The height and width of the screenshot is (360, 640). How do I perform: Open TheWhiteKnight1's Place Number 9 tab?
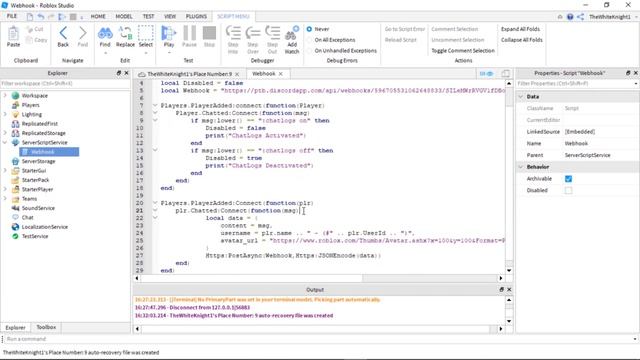tap(189, 74)
